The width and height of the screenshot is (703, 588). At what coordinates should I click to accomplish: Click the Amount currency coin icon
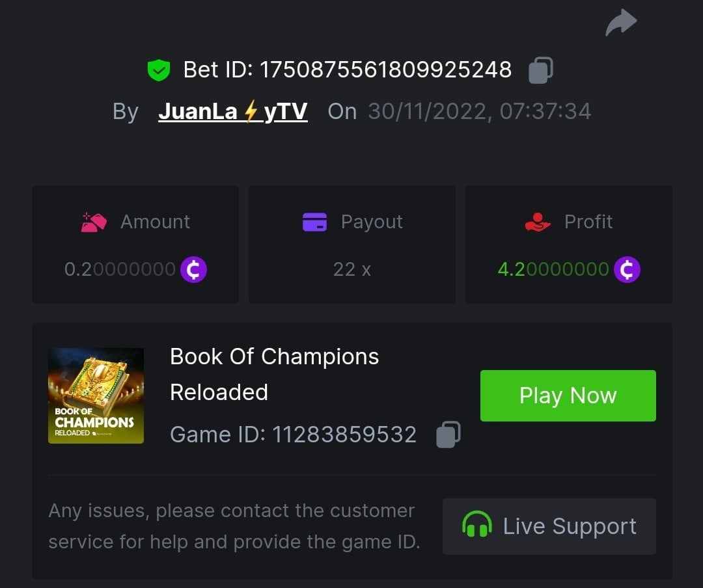pos(193,269)
